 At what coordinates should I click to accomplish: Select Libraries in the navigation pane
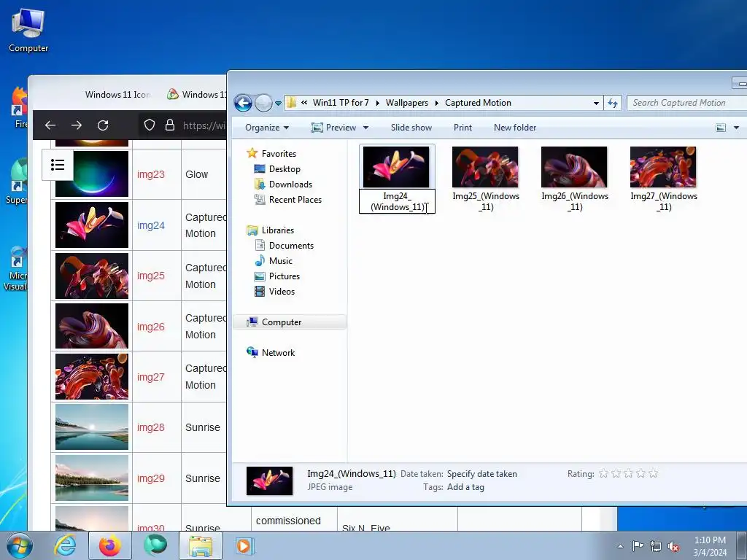point(278,230)
